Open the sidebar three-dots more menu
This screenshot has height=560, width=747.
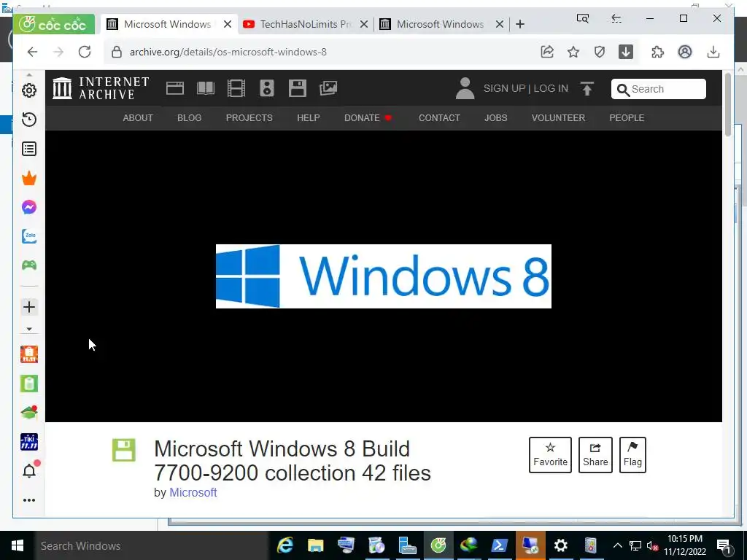click(29, 500)
